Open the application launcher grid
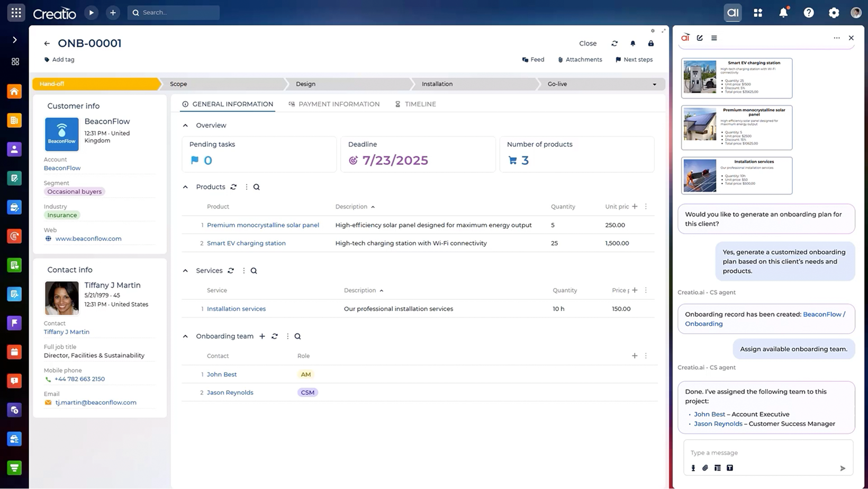 (15, 12)
